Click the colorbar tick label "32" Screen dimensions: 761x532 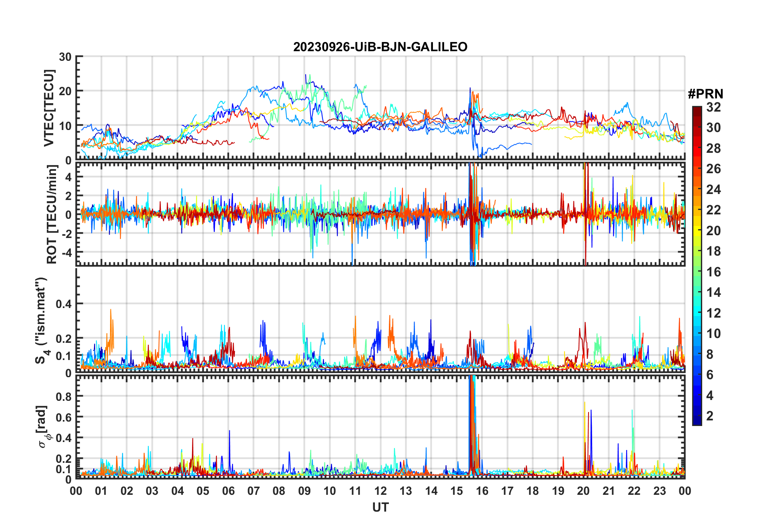[x=713, y=107]
